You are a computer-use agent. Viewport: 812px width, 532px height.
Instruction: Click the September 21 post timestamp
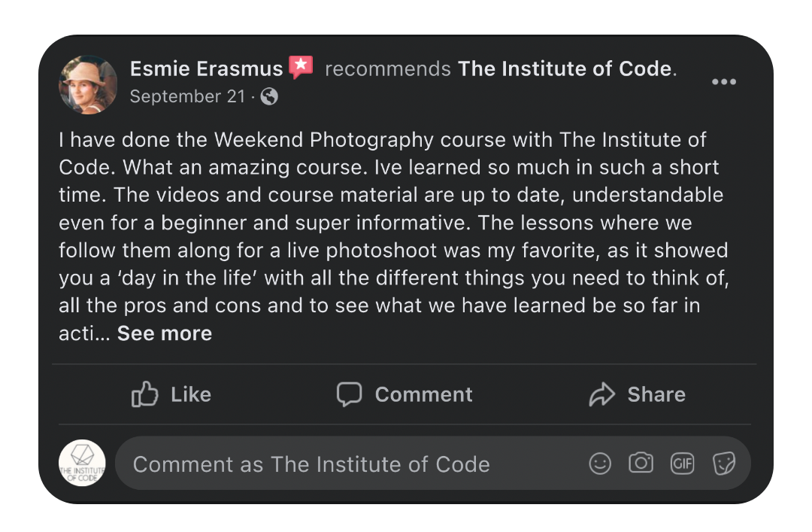(x=187, y=96)
